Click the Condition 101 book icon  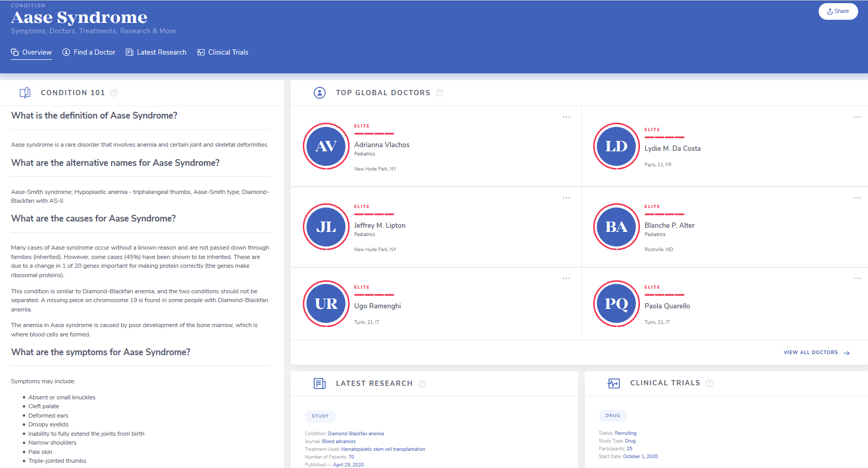(25, 93)
